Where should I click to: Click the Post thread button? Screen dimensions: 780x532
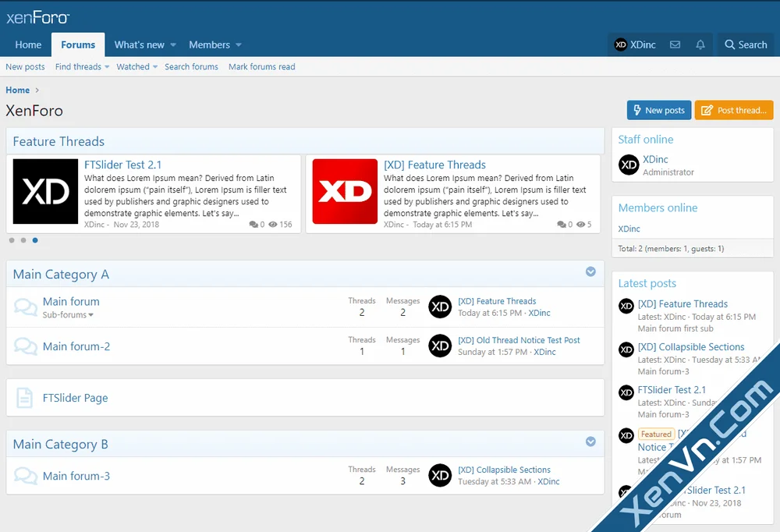click(x=733, y=110)
